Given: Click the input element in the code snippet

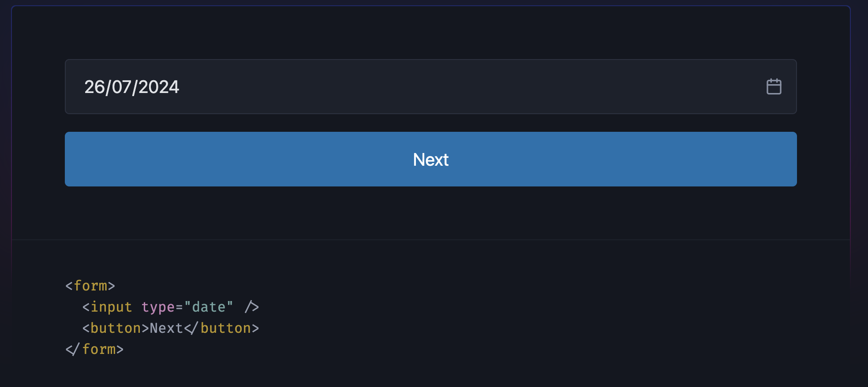Looking at the screenshot, I should click(107, 307).
